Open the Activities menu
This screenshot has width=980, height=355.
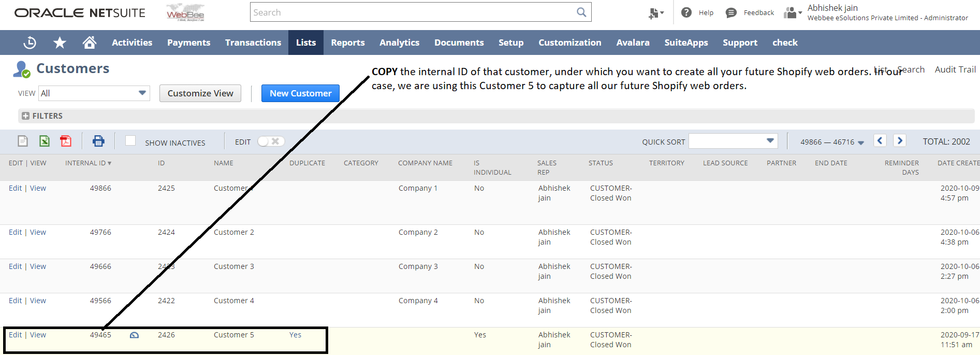coord(132,42)
